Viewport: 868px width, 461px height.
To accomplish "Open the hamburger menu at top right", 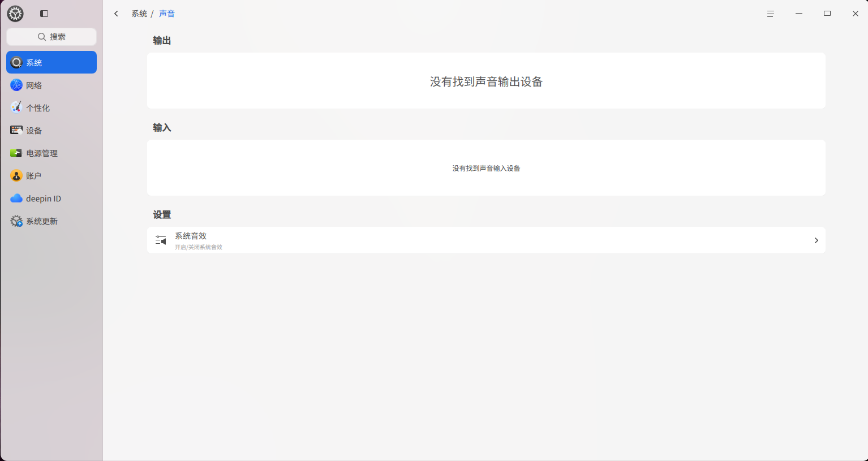I will tap(770, 13).
